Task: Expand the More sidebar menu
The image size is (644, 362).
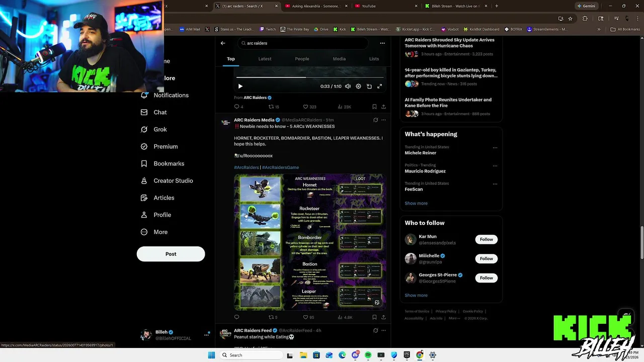Action: point(154,232)
